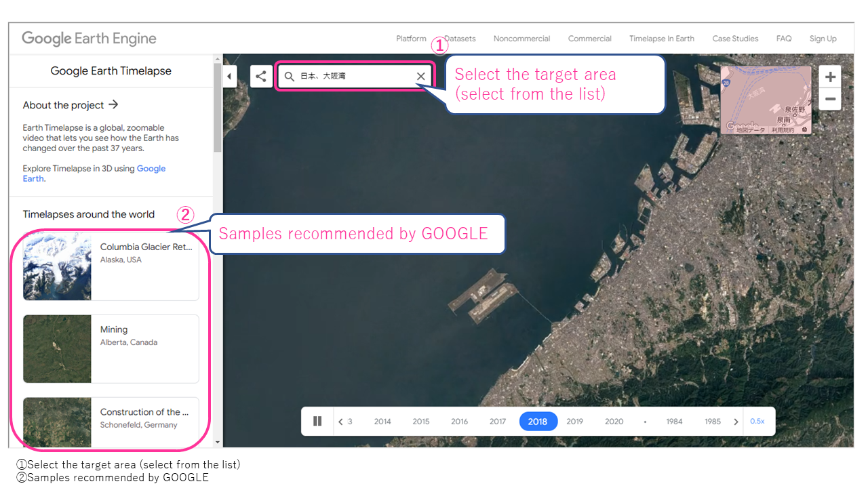Clear the search box with X
The height and width of the screenshot is (488, 868).
(x=421, y=77)
